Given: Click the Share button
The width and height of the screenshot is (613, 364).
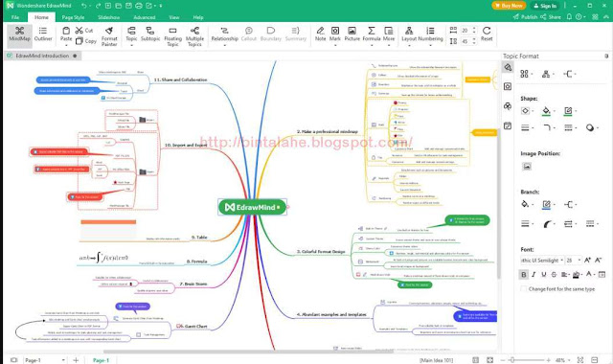Looking at the screenshot, I should [551, 17].
